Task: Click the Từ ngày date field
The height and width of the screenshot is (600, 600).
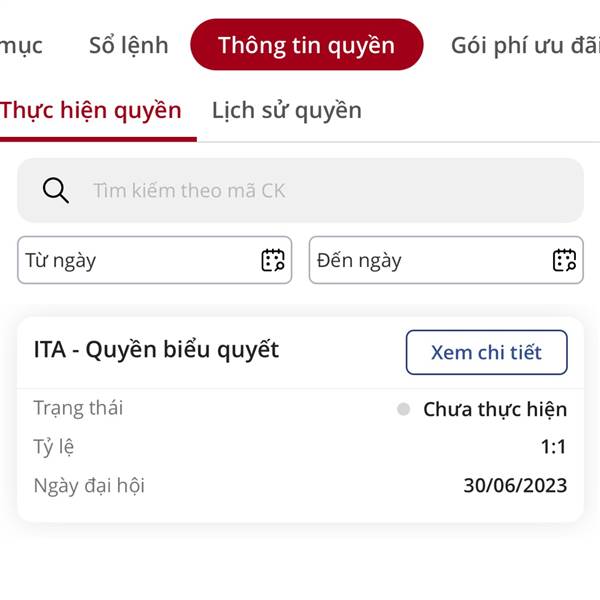Action: [x=155, y=260]
